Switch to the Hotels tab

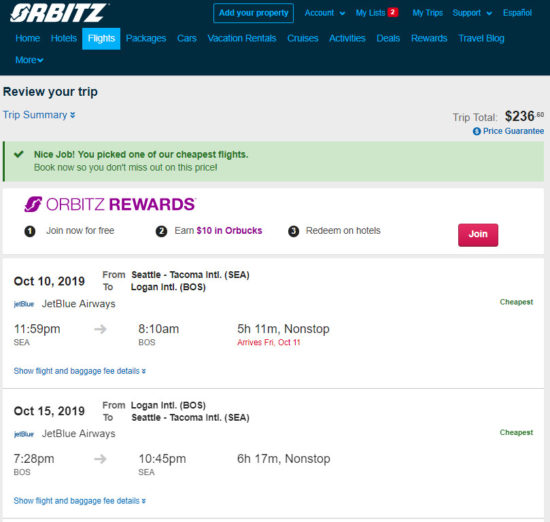63,38
